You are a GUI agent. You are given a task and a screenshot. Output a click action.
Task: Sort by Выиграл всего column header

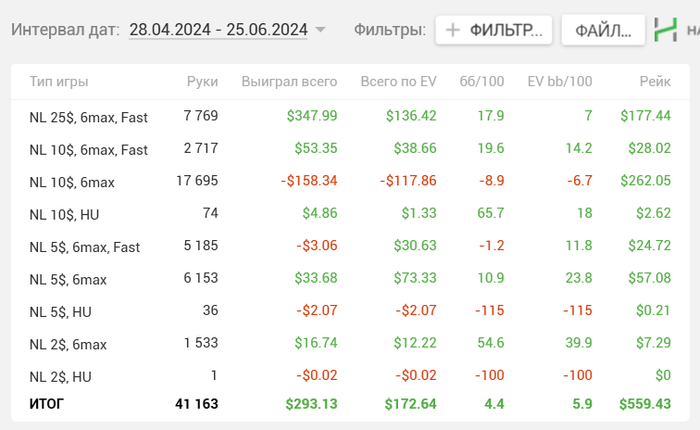pos(289,81)
